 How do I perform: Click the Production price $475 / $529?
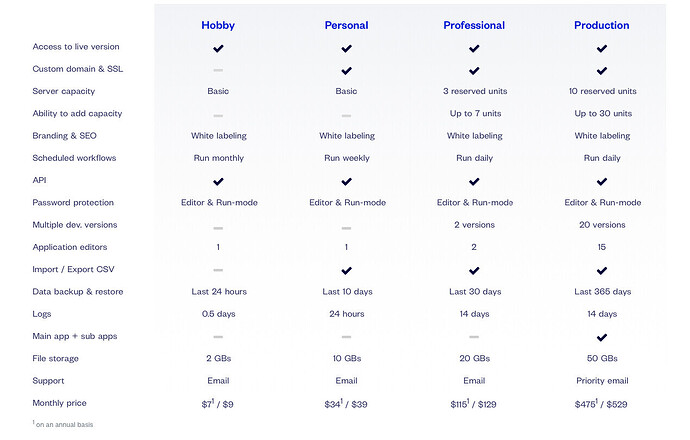click(601, 404)
